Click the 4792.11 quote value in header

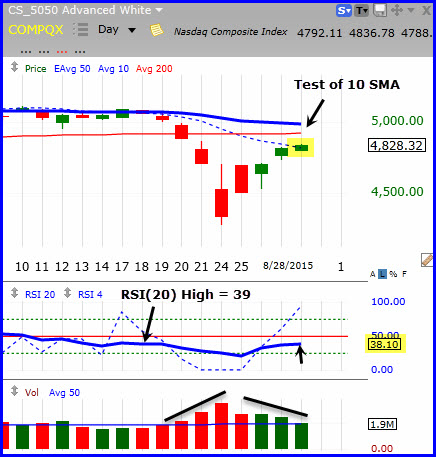point(319,33)
